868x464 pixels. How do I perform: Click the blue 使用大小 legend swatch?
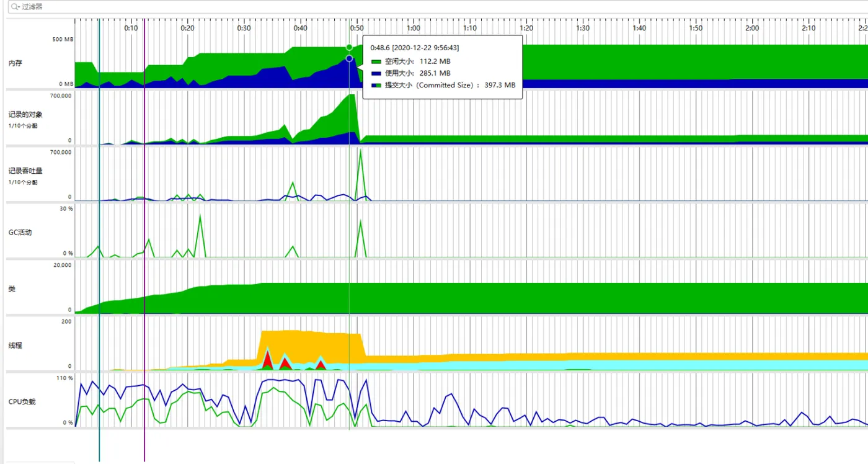coord(376,73)
